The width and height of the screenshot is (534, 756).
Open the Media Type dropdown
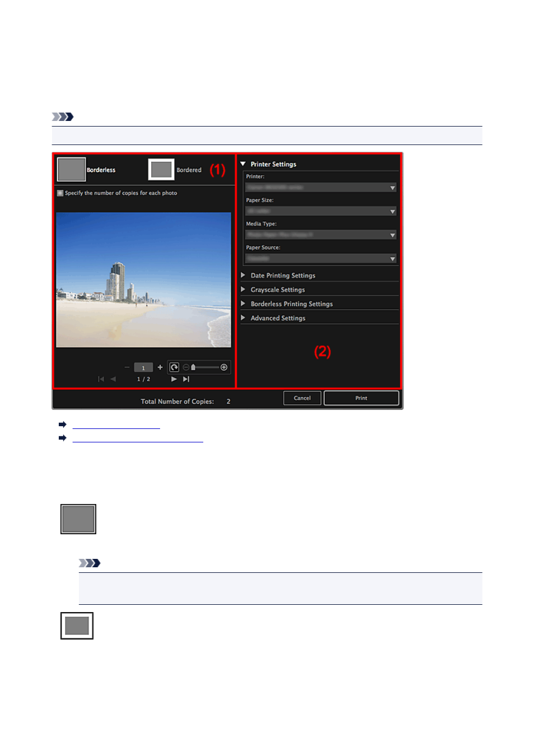tap(321, 235)
